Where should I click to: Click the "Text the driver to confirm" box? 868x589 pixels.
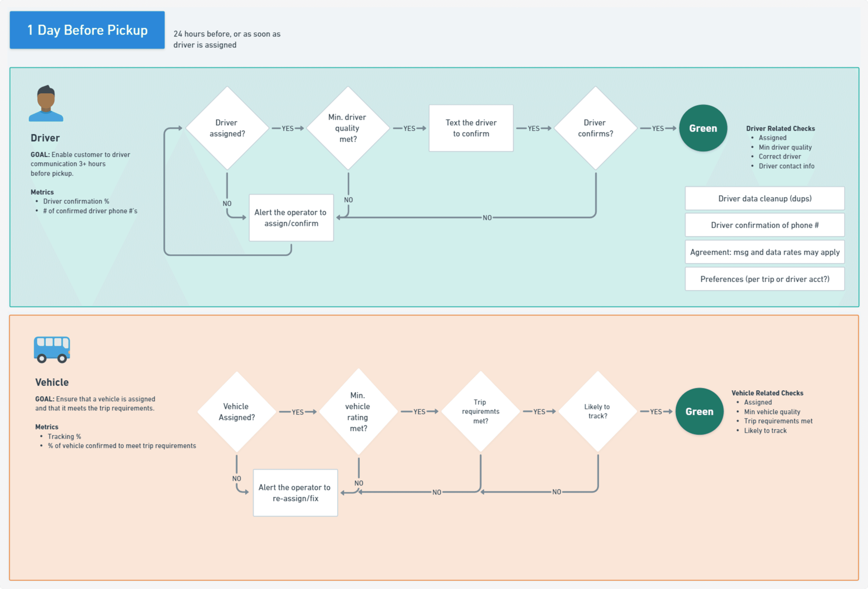tap(471, 128)
